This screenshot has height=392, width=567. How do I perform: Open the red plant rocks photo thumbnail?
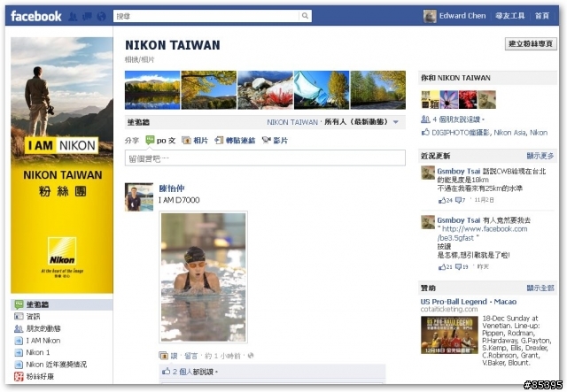pos(265,90)
